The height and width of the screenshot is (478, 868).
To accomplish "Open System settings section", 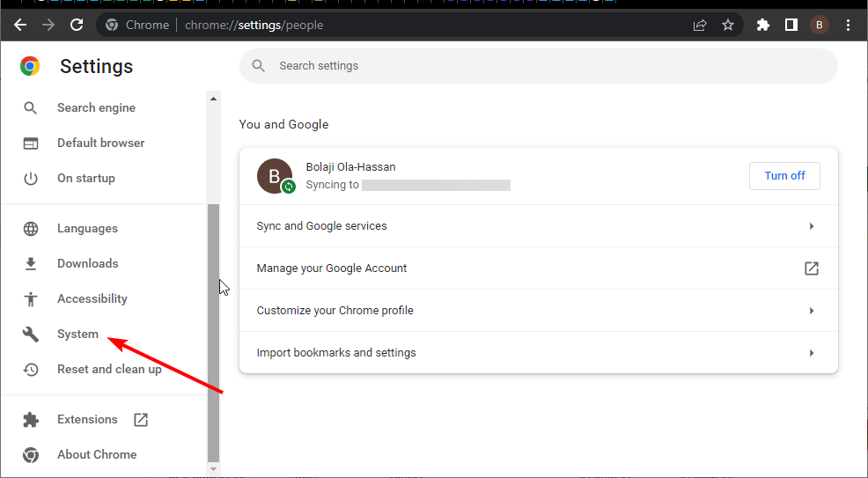I will pyautogui.click(x=78, y=335).
